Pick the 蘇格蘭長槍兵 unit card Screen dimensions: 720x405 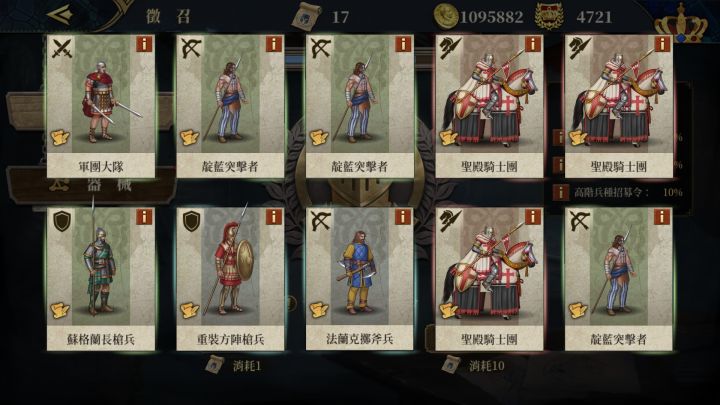click(101, 279)
